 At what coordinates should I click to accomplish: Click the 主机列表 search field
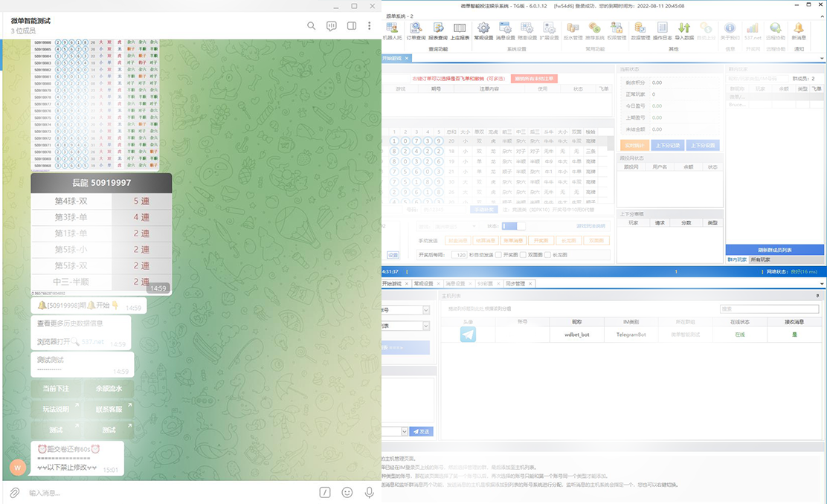pos(770,309)
